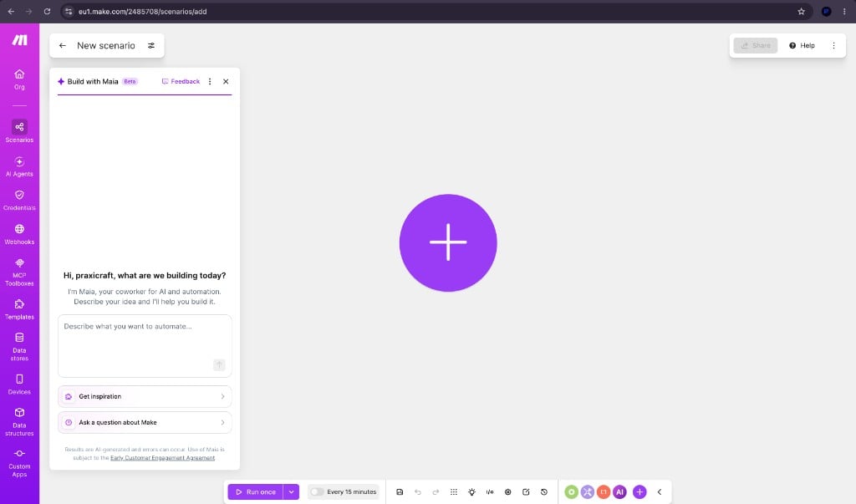The image size is (856, 504).
Task: Open scenario settings sliders icon beside title
Action: tap(151, 45)
